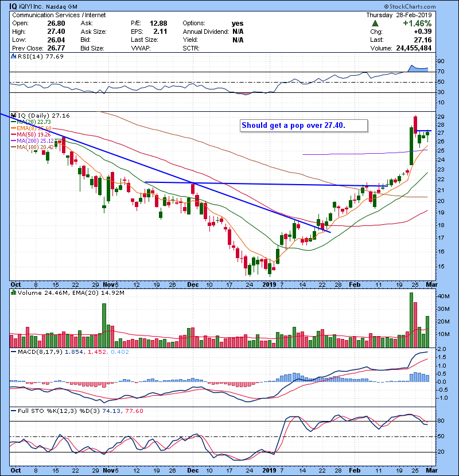The height and width of the screenshot is (476, 459).
Task: Click the MACD(8,17,9) label
Action: click(x=40, y=352)
